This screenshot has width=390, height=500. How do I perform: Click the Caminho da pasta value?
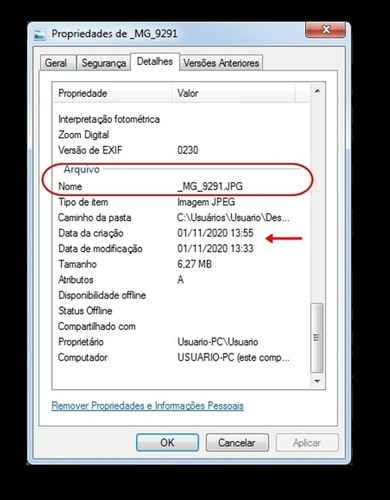pyautogui.click(x=233, y=218)
